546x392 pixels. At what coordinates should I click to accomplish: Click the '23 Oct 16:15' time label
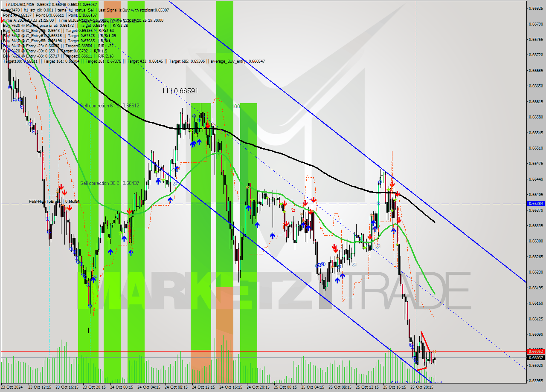click(67, 387)
